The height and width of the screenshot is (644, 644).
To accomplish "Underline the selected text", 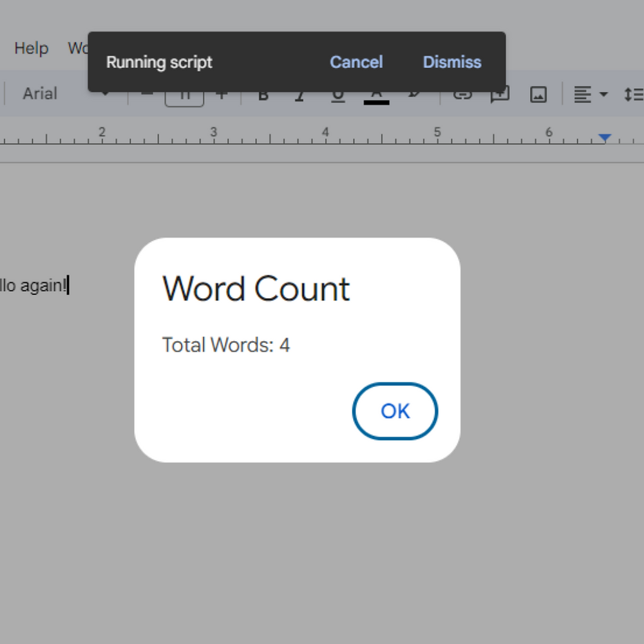I will click(337, 94).
